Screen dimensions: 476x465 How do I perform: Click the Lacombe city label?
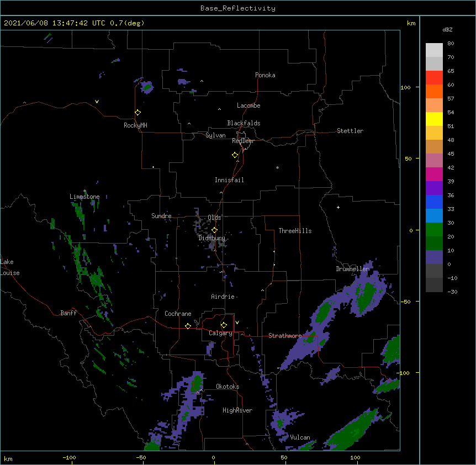(248, 105)
